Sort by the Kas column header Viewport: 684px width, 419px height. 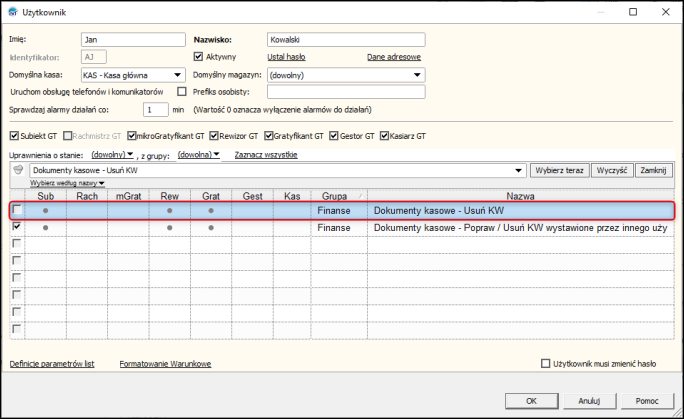click(x=292, y=196)
